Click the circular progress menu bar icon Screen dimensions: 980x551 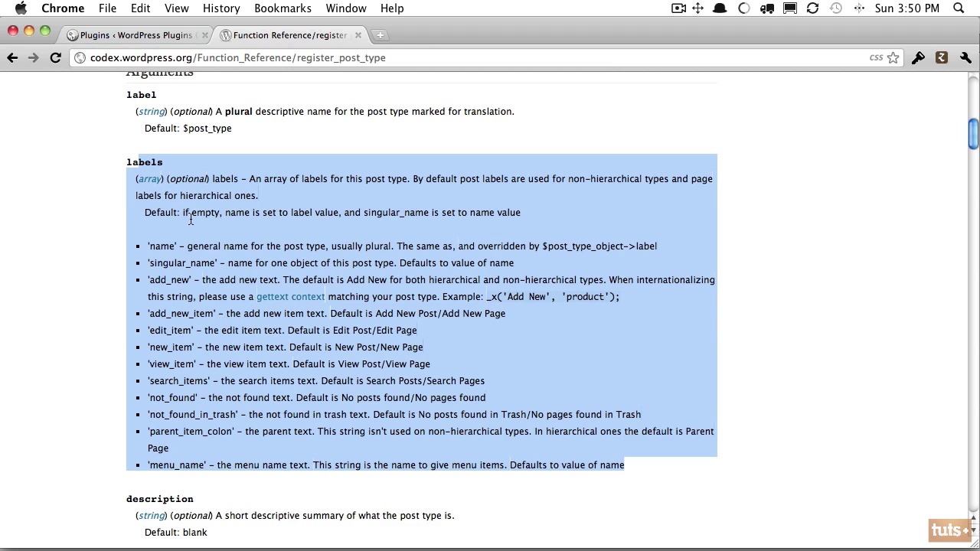[743, 8]
